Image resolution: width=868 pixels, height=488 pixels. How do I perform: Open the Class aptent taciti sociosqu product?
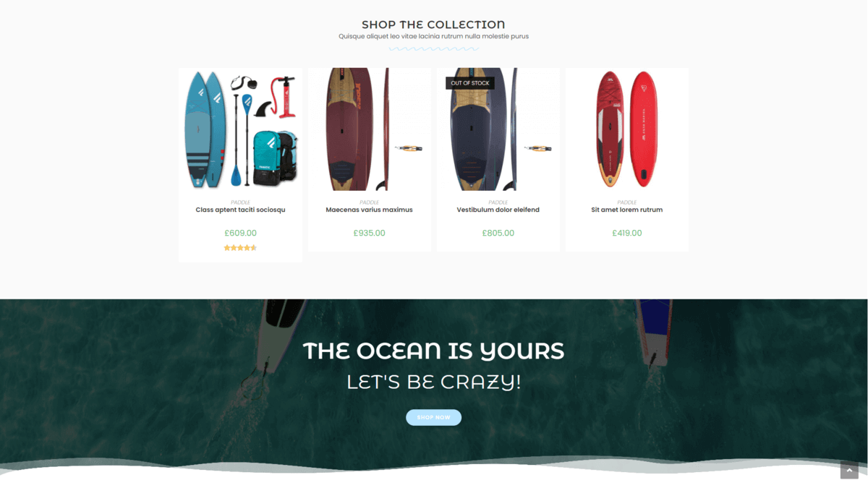coord(240,210)
